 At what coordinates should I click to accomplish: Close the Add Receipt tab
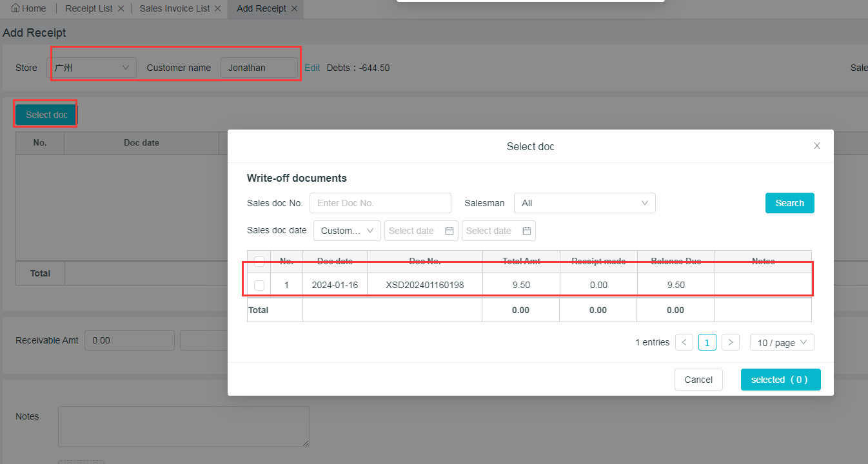click(294, 9)
